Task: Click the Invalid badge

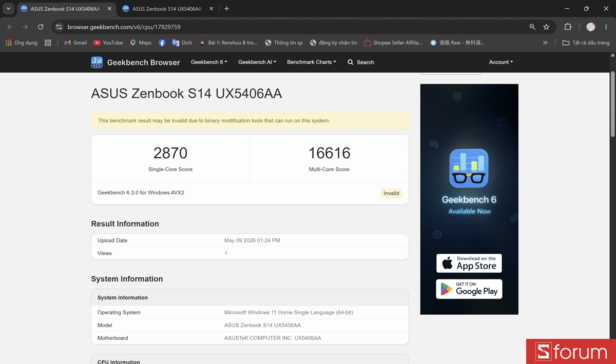Action: coord(391,193)
